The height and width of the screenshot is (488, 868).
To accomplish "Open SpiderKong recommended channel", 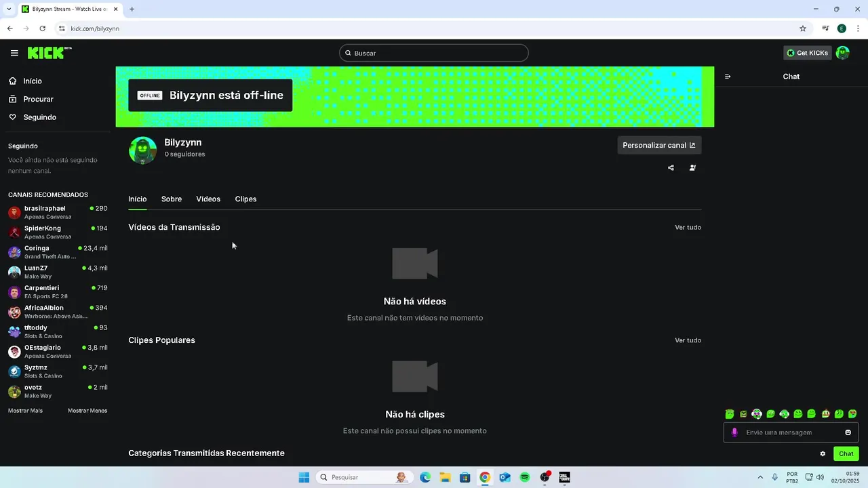I will 58,232.
